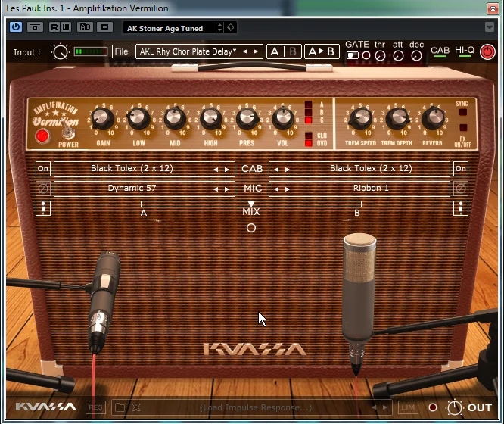504x424 pixels.
Task: Open the host preset management diamond icon
Action: point(231,27)
